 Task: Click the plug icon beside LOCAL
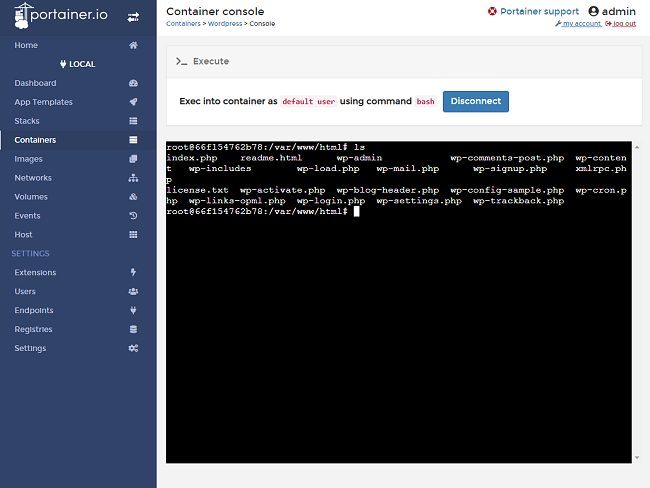click(x=63, y=64)
